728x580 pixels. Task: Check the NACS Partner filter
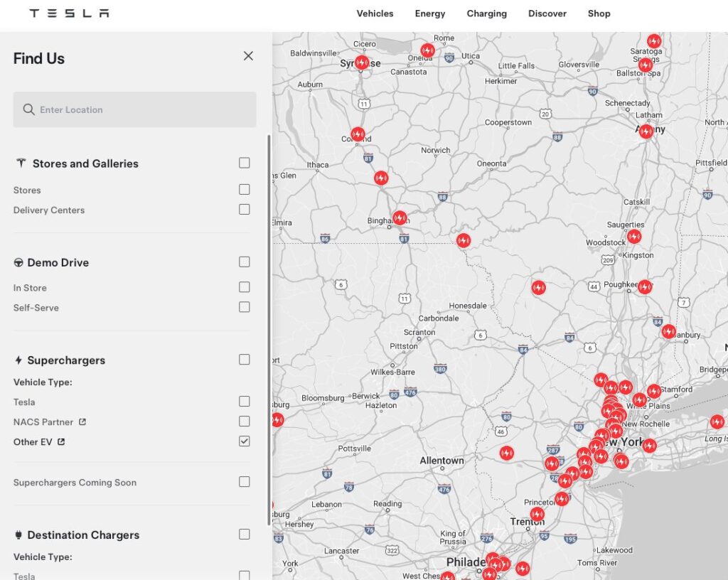point(245,421)
